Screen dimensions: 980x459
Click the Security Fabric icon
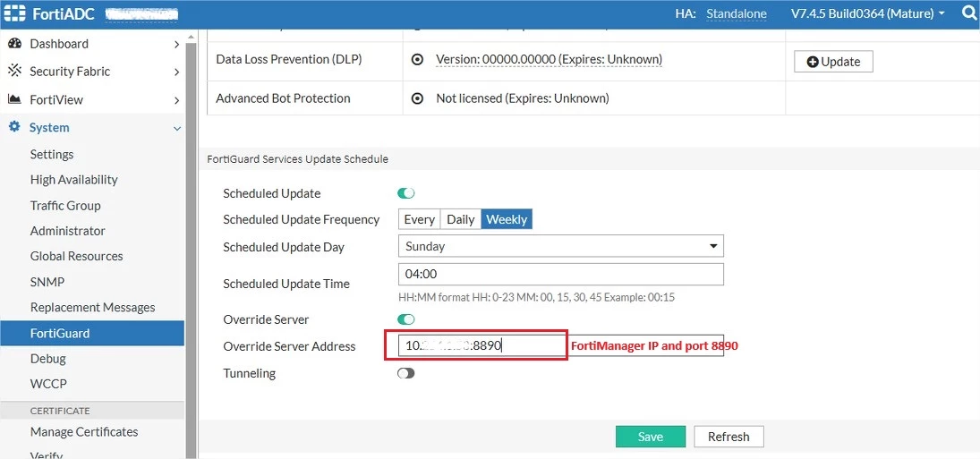coord(15,72)
